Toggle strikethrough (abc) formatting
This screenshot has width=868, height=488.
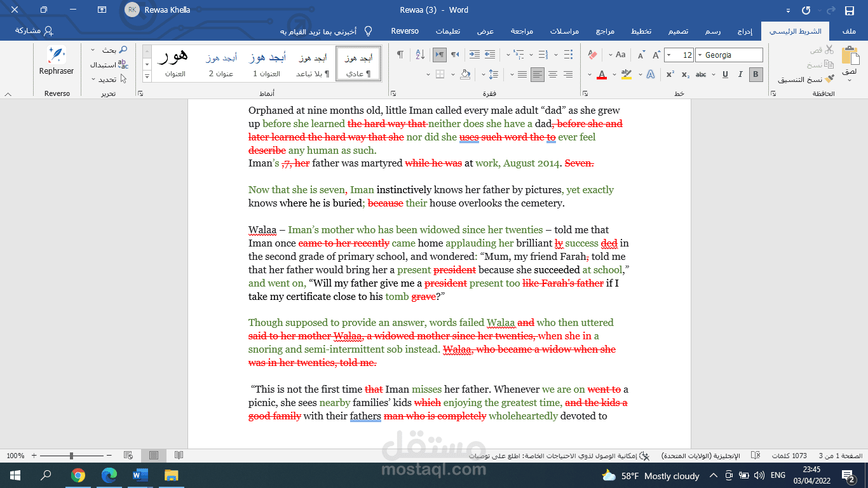(x=701, y=74)
